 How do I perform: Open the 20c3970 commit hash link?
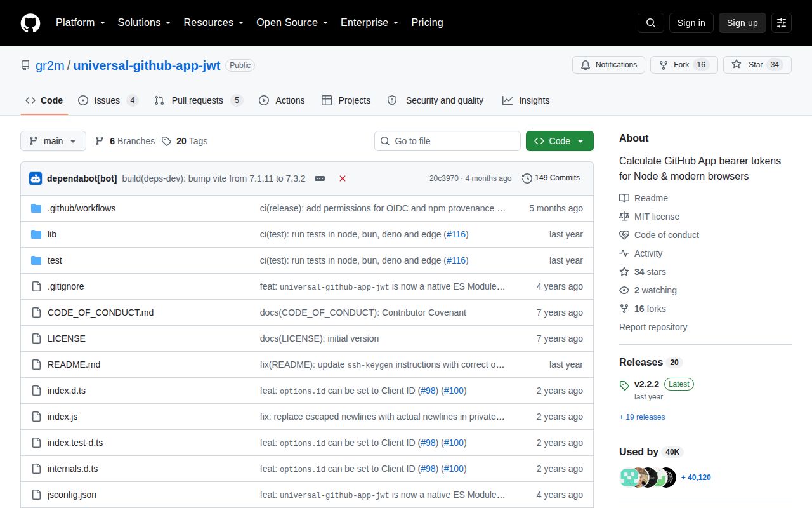pyautogui.click(x=443, y=178)
